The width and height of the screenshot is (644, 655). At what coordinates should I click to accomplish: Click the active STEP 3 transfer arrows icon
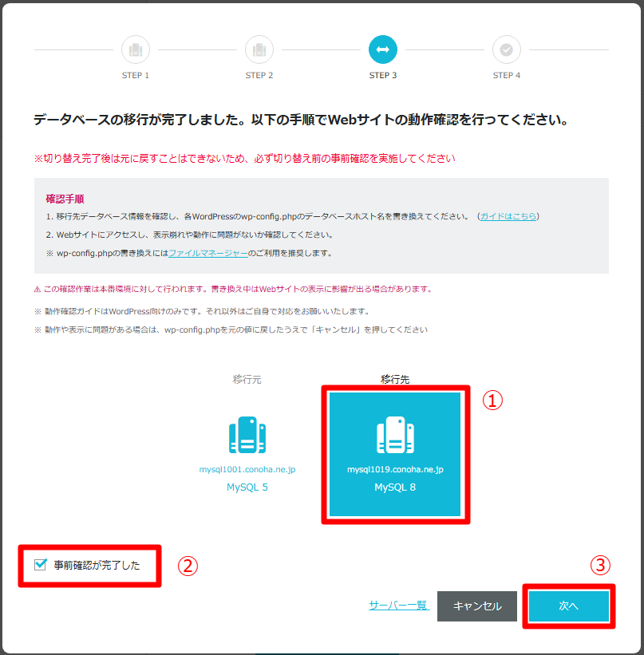point(383,49)
